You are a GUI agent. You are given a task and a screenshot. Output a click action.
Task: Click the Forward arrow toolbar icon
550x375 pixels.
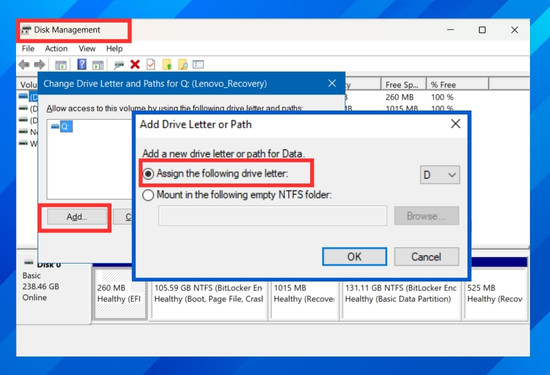pyautogui.click(x=39, y=65)
